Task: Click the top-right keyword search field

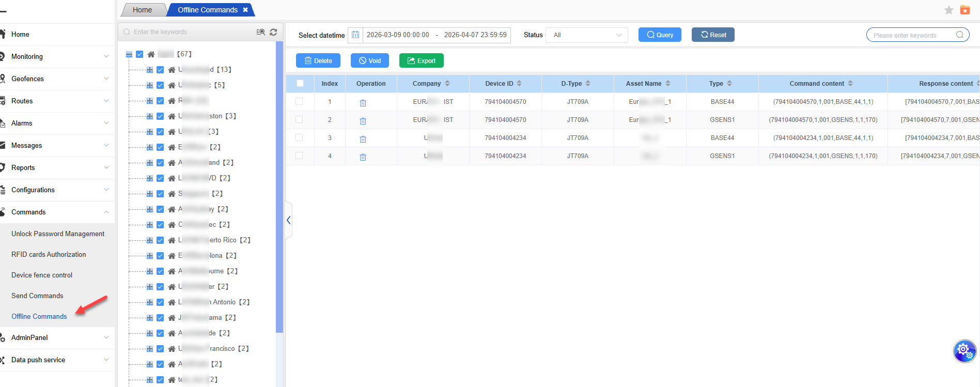Action: (x=912, y=35)
